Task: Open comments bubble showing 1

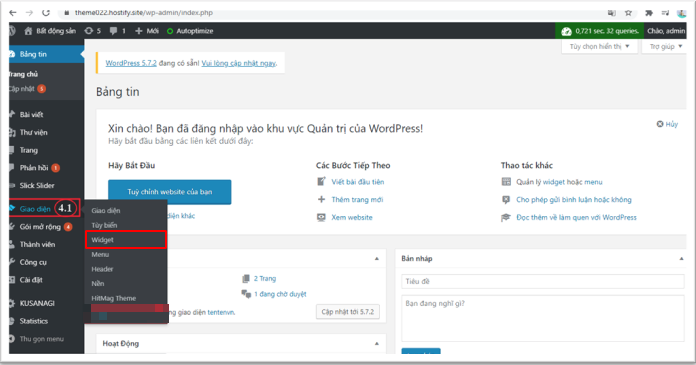Action: pyautogui.click(x=118, y=31)
